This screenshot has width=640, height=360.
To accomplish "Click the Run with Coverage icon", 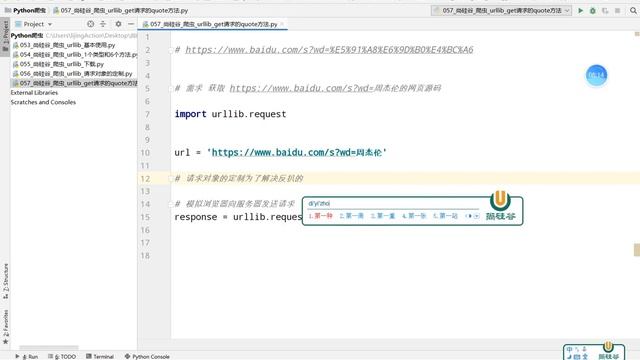I will coord(605,11).
